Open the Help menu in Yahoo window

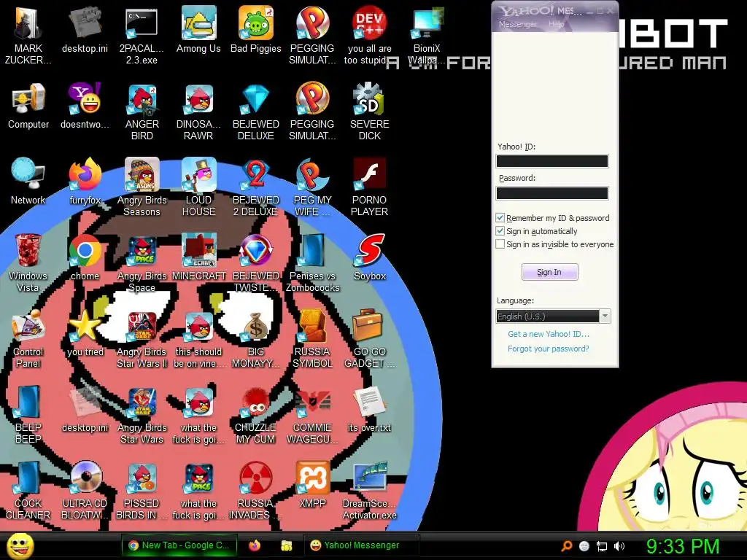[556, 24]
